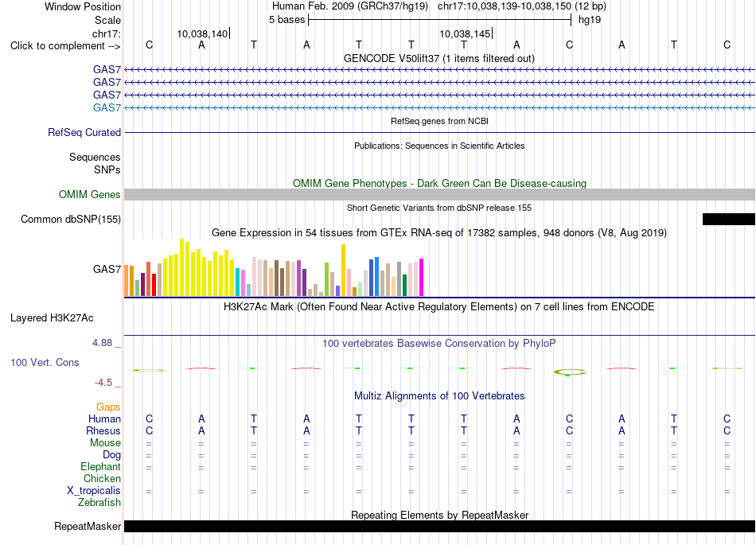The image size is (756, 545).
Task: Click the '5 bases' scale text
Action: [x=286, y=20]
